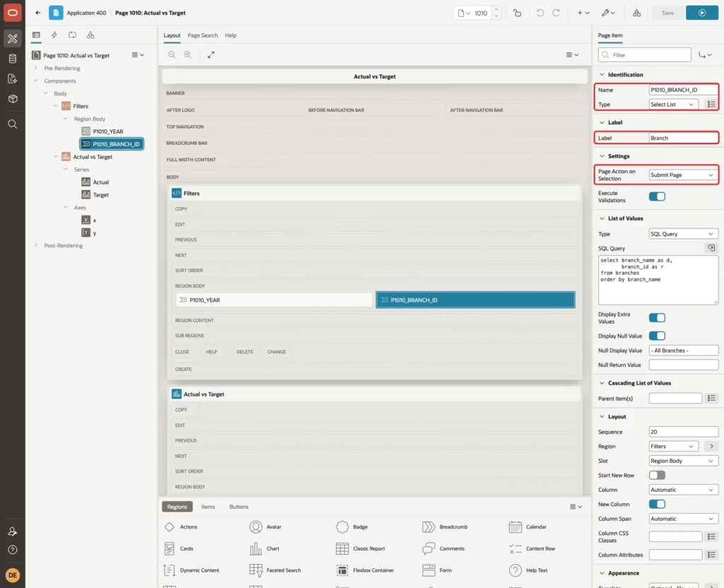Open the Slot Region Body dropdown
The width and height of the screenshot is (724, 588).
(x=684, y=461)
